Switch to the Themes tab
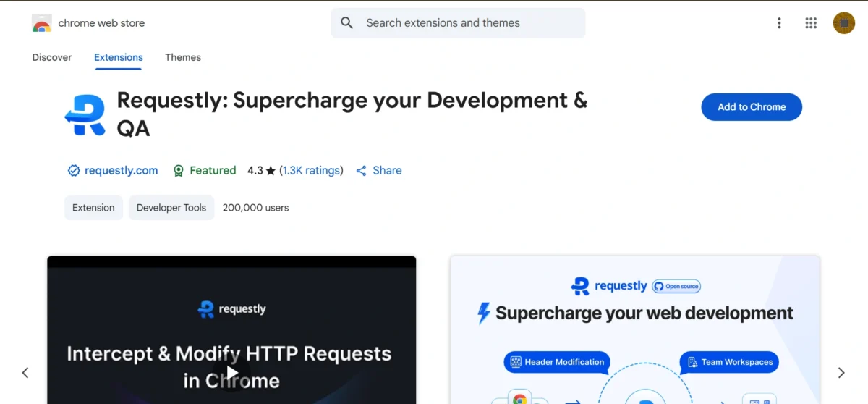 (183, 57)
